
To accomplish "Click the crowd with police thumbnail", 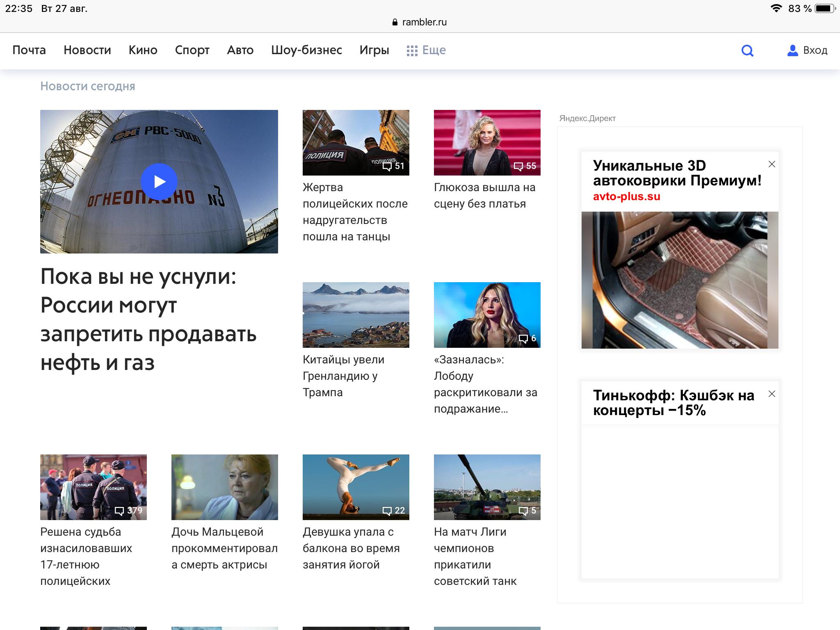I will pos(94,487).
